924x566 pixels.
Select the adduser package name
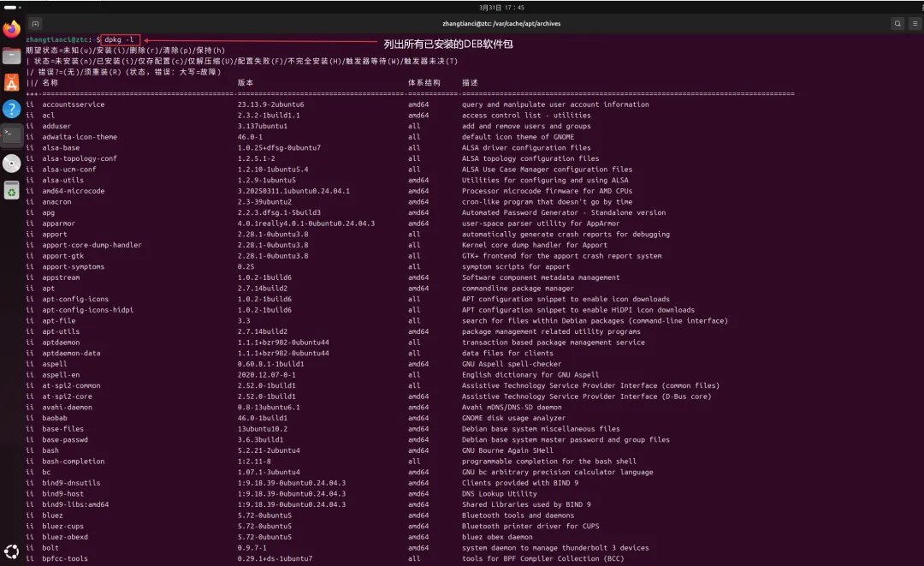coord(56,126)
